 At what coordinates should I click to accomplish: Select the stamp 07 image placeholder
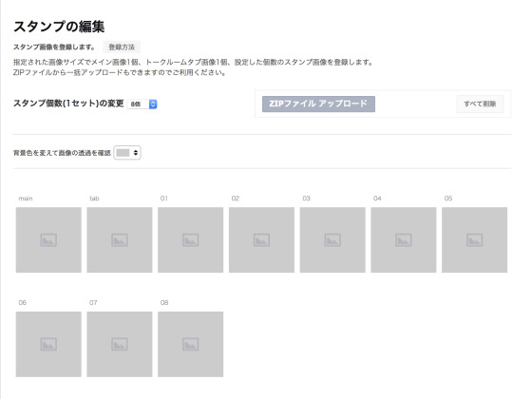(120, 344)
